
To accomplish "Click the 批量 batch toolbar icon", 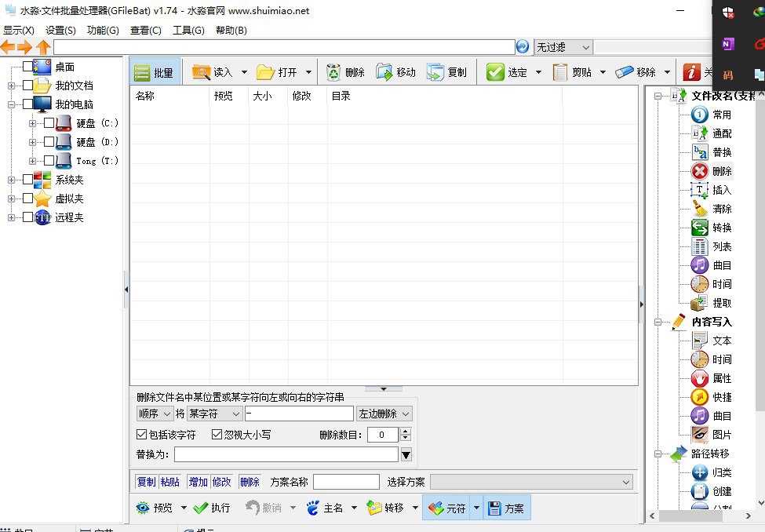I will coord(142,72).
